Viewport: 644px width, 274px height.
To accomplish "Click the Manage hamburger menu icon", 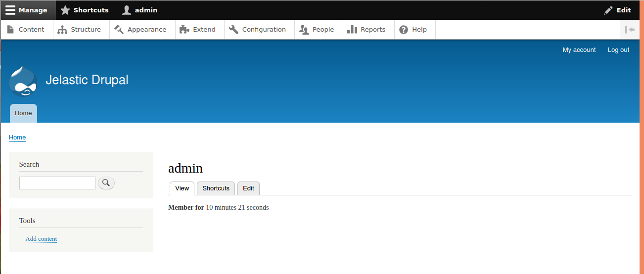I will tap(10, 10).
